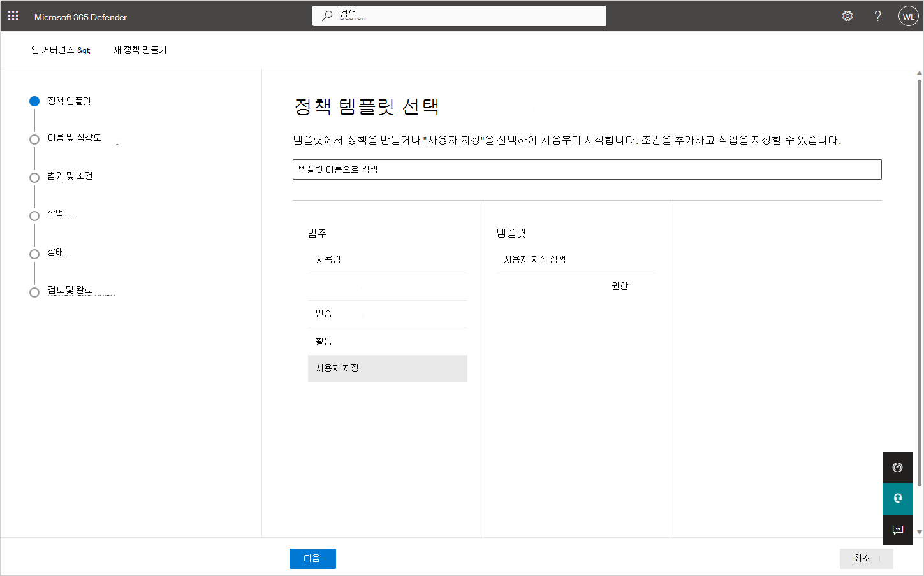924x576 pixels.
Task: Click the 정책 템플릿 선택 heading
Action: pos(366,106)
